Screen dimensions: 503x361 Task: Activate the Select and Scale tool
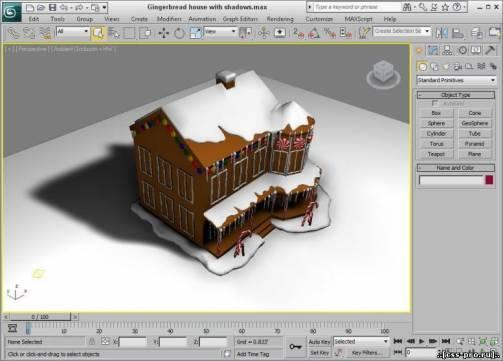point(195,33)
